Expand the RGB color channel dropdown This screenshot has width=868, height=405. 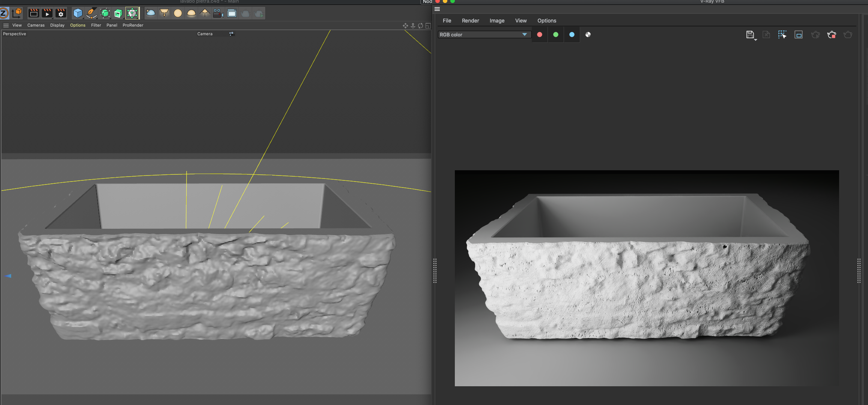[484, 34]
